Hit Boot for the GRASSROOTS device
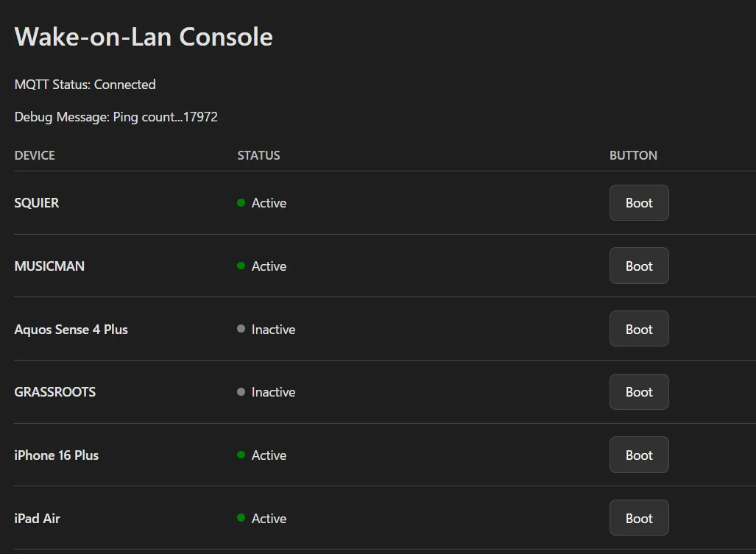The width and height of the screenshot is (756, 554). tap(638, 392)
